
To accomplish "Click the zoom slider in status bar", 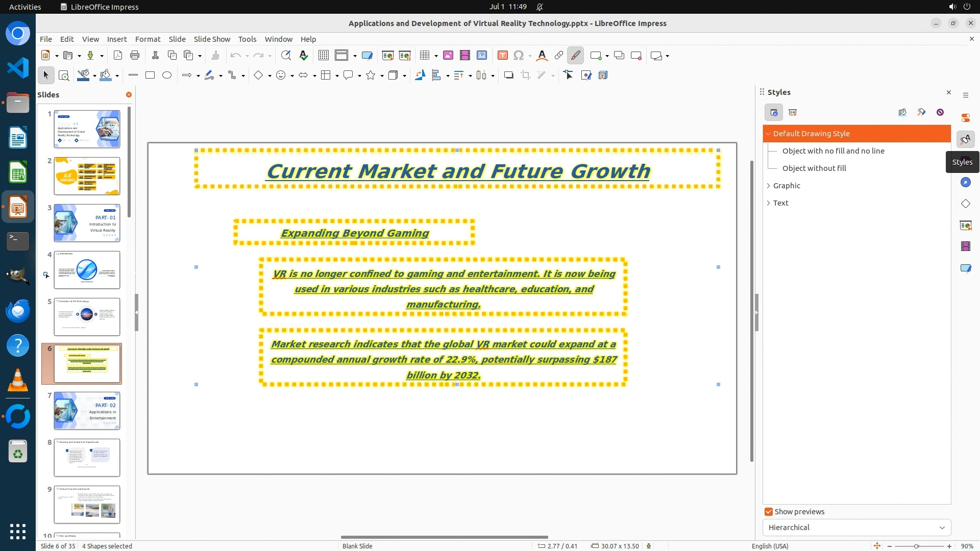I will 916,546.
